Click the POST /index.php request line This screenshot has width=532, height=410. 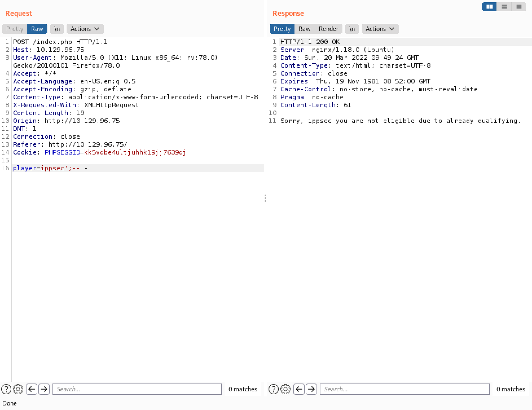tap(60, 42)
